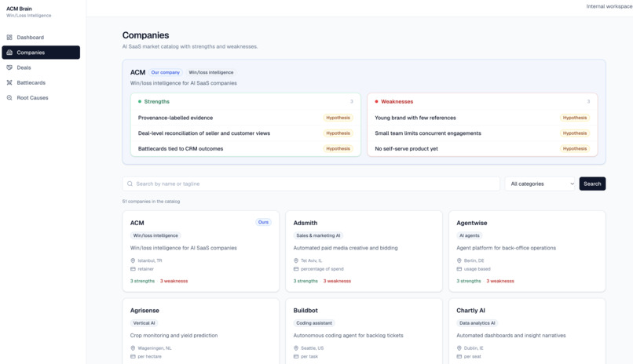The height and width of the screenshot is (364, 633).
Task: Click the pricing card icon next to retainer
Action: (x=133, y=269)
